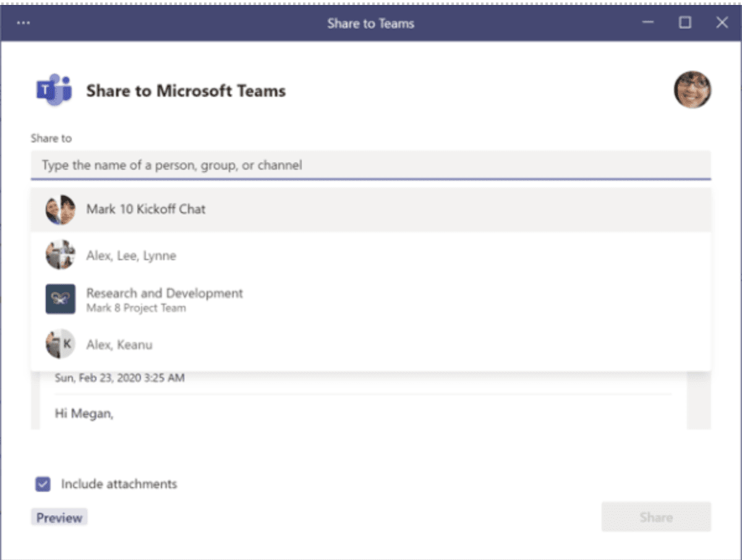The width and height of the screenshot is (742, 560).
Task: Click the Microsoft Teams logo icon
Action: pos(54,90)
